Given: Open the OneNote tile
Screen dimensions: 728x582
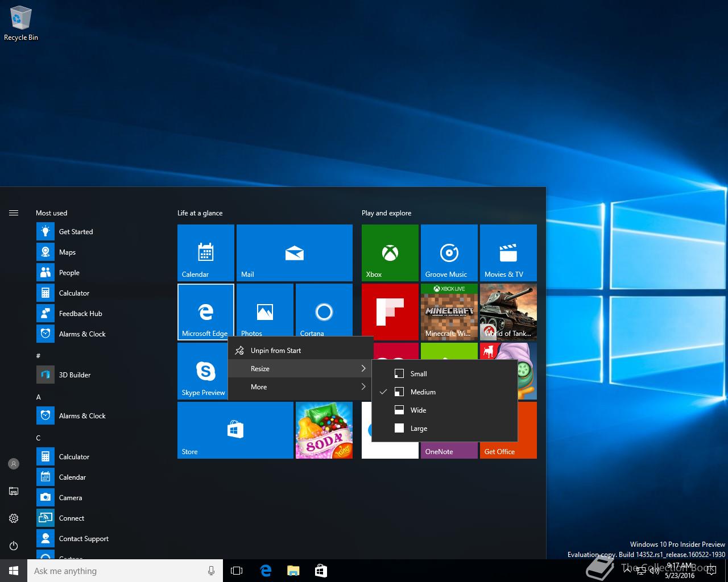Looking at the screenshot, I should click(449, 450).
